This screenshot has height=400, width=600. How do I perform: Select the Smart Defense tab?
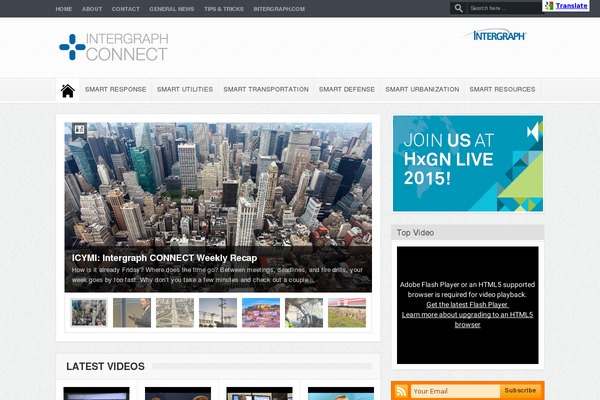[347, 89]
